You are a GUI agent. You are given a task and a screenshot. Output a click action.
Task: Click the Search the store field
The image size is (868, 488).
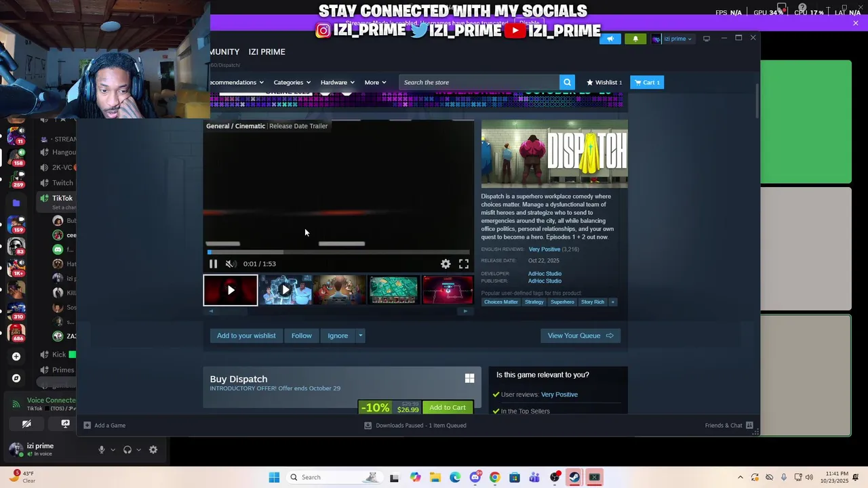[479, 82]
